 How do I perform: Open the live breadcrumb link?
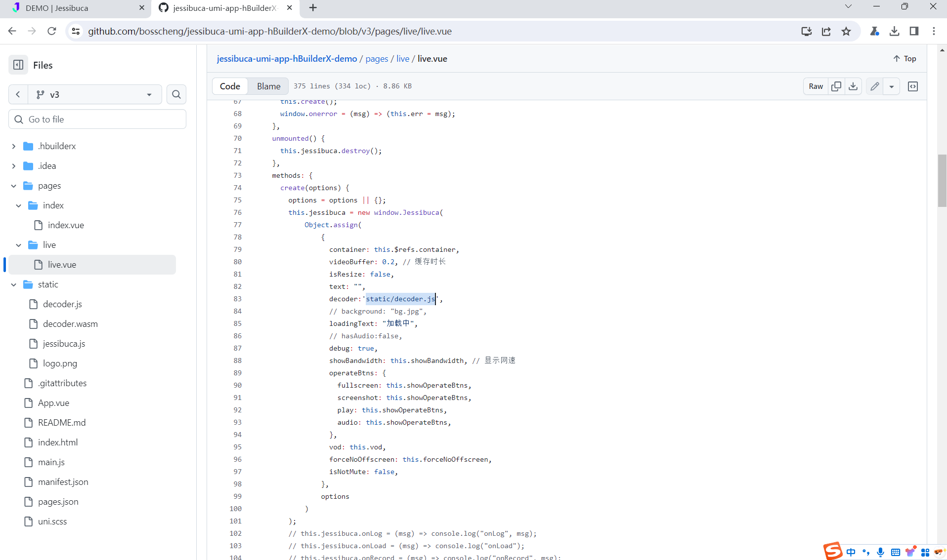point(403,58)
